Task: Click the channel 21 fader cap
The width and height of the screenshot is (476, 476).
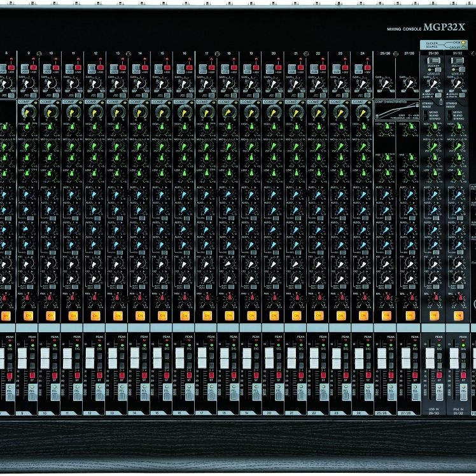Action: 291,358
